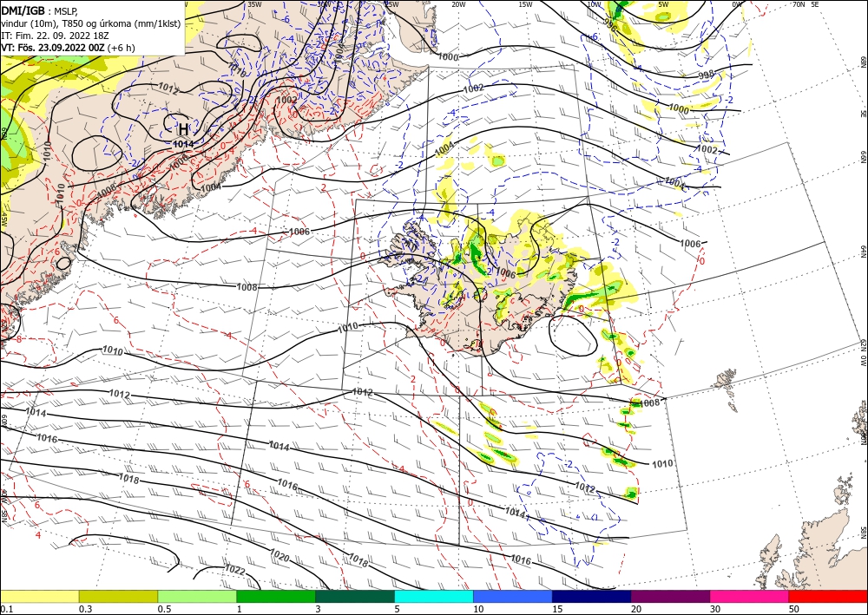The image size is (868, 615).
Task: Choose the purple 20–30 legend swatch
Action: [x=670, y=596]
